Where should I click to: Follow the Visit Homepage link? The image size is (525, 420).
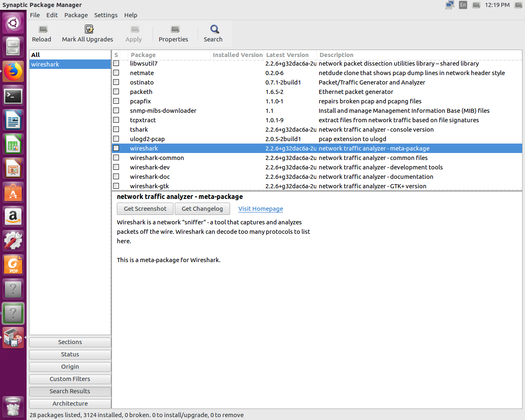point(260,209)
